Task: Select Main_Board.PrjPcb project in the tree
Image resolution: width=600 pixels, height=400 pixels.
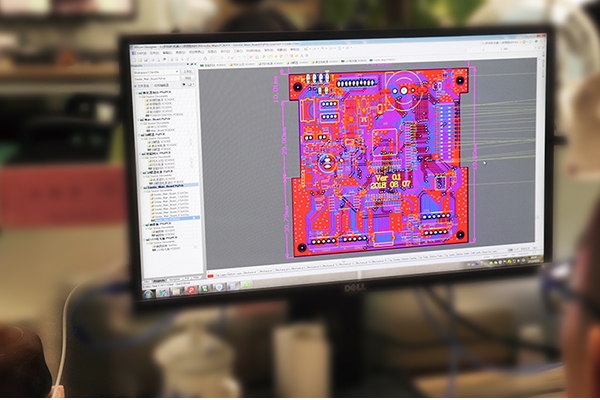Action: (x=157, y=119)
